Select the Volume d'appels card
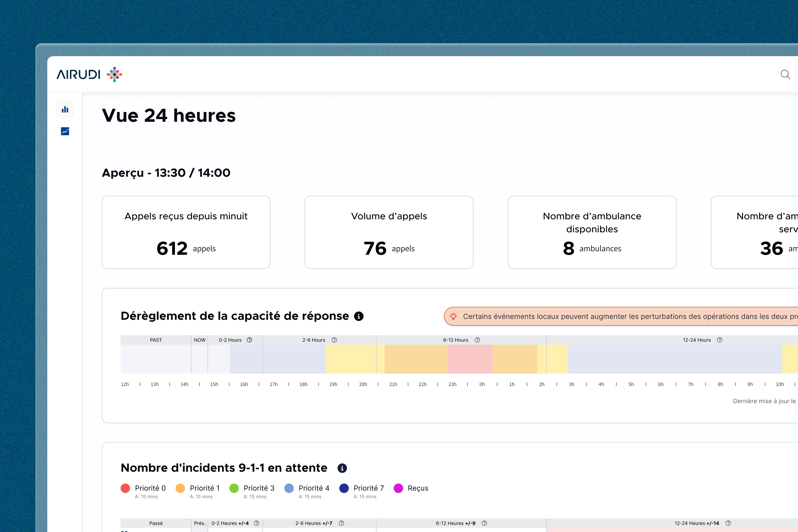Screen dimensions: 798x532 (x=389, y=232)
